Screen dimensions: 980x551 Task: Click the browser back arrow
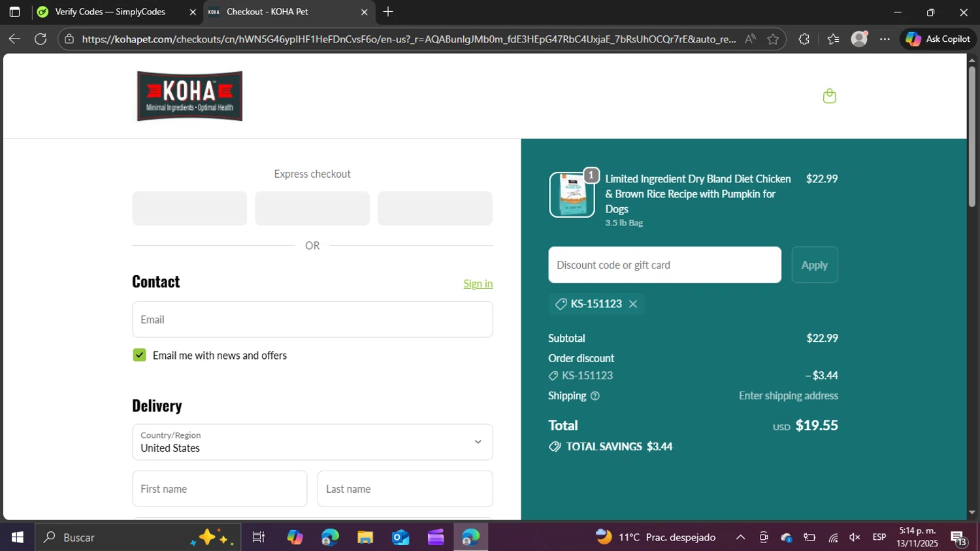pos(14,39)
